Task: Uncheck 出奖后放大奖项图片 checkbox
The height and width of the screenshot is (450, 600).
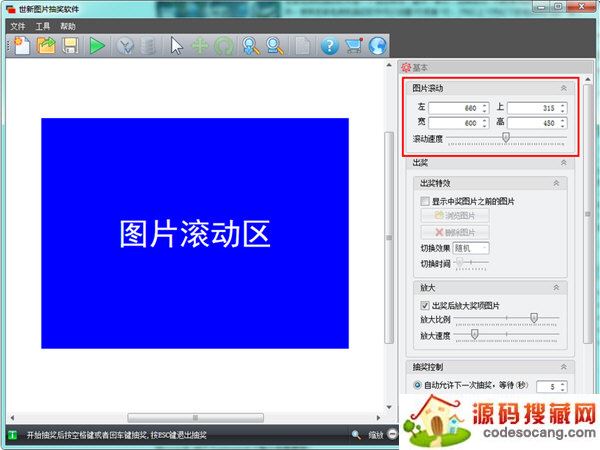Action: (x=425, y=305)
